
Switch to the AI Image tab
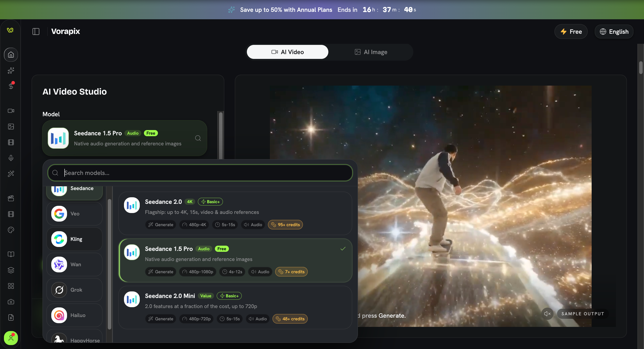point(371,52)
